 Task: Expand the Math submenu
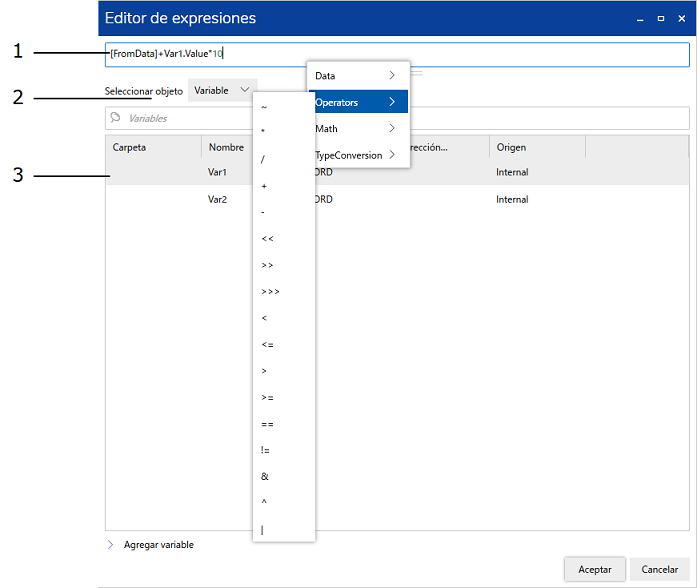tap(357, 129)
